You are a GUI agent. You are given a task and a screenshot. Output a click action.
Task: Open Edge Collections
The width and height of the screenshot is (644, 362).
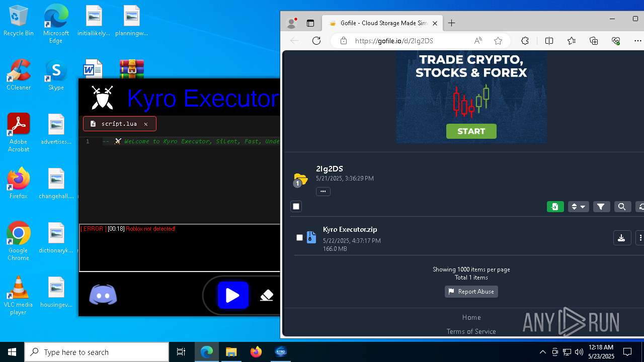(594, 41)
